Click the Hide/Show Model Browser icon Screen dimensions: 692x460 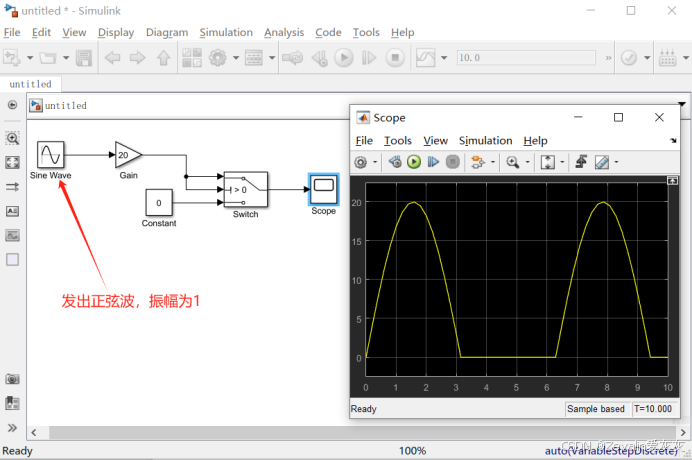click(x=12, y=105)
